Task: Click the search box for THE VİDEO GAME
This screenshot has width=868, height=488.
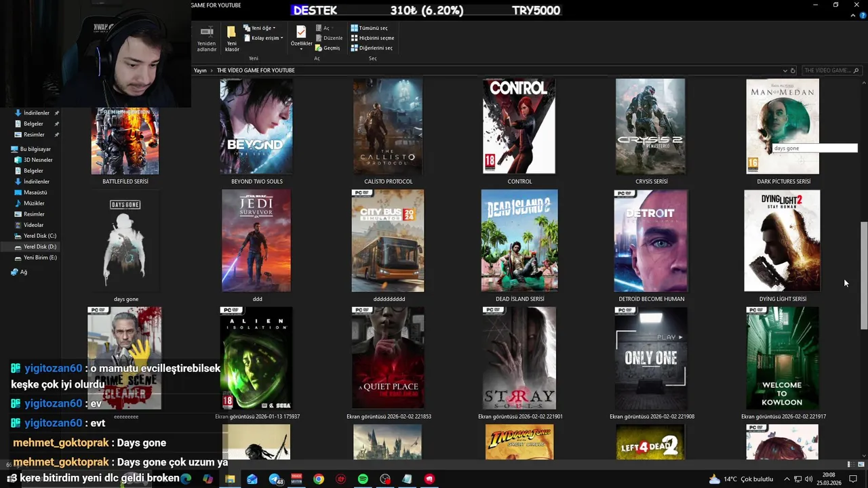Action: pyautogui.click(x=831, y=70)
